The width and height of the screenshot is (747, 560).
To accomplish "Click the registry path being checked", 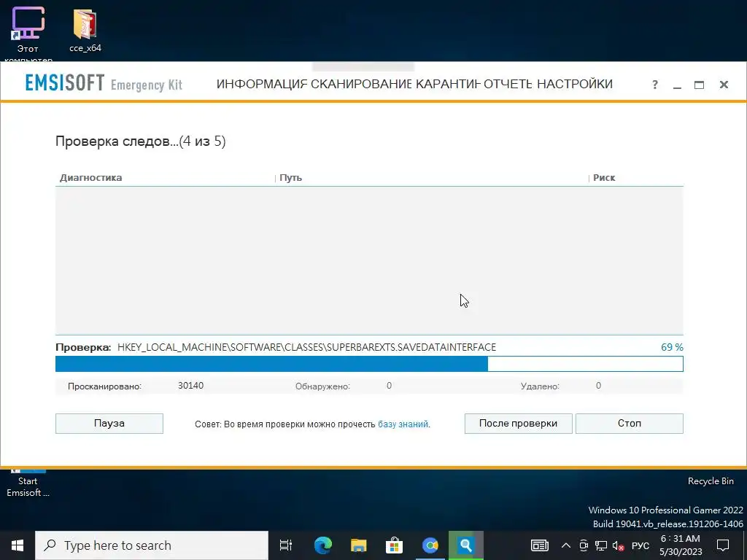I will point(306,347).
